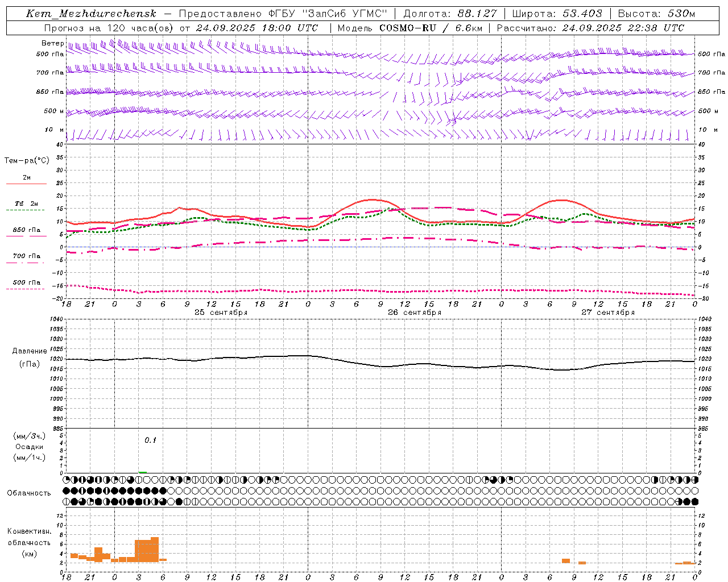Click the '0.1' precipitation amount value

pyautogui.click(x=150, y=440)
